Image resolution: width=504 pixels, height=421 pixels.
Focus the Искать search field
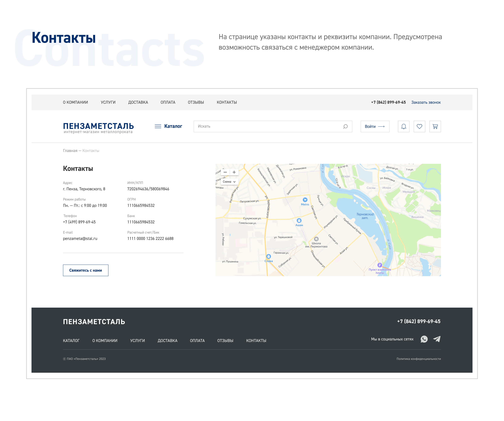point(266,126)
